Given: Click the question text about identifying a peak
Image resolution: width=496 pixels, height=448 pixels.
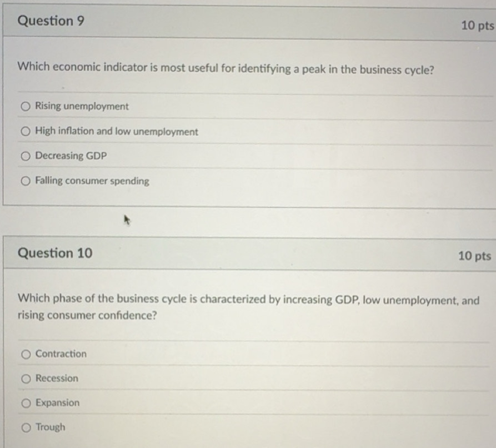Looking at the screenshot, I should 226,68.
